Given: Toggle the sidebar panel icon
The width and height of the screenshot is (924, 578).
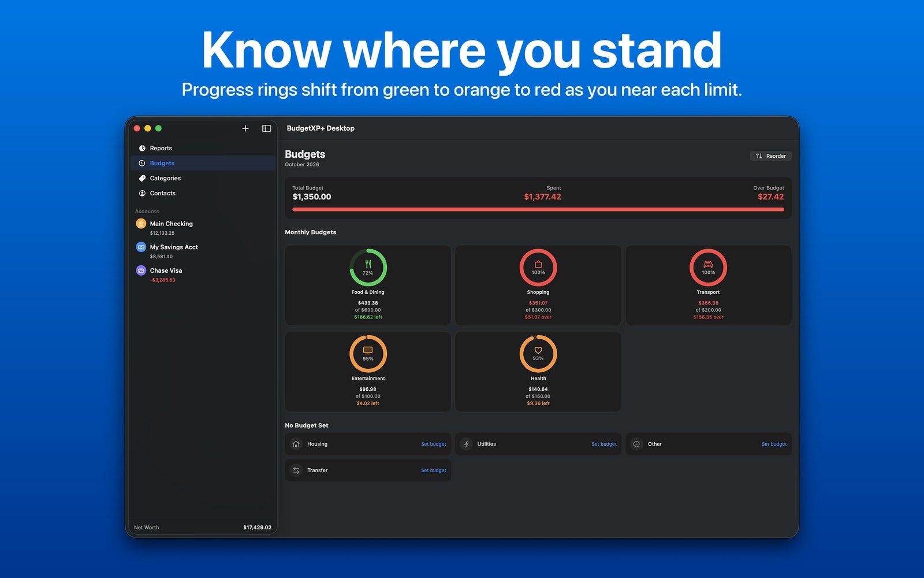Looking at the screenshot, I should (x=266, y=128).
